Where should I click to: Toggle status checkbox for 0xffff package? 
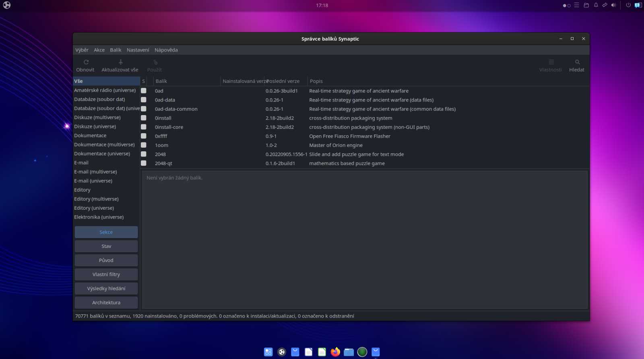point(144,136)
